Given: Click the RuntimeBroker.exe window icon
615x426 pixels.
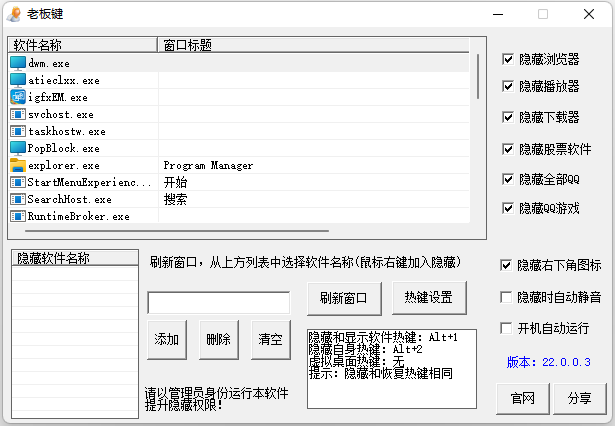Looking at the screenshot, I should click(x=18, y=216).
